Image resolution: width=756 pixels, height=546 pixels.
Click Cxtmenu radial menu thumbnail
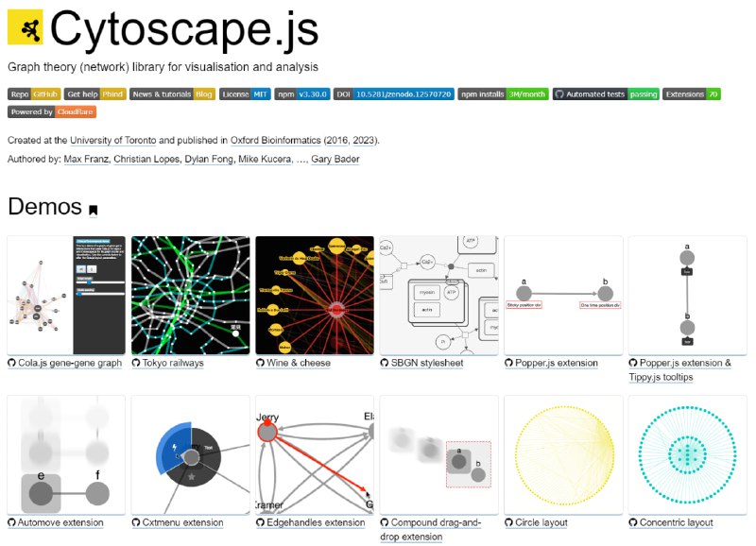[191, 455]
